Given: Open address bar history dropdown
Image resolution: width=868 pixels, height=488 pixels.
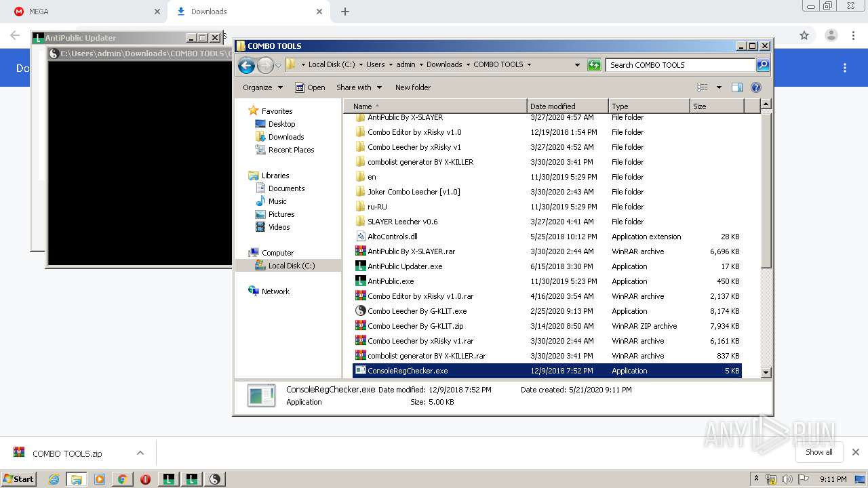Looking at the screenshot, I should (x=577, y=65).
